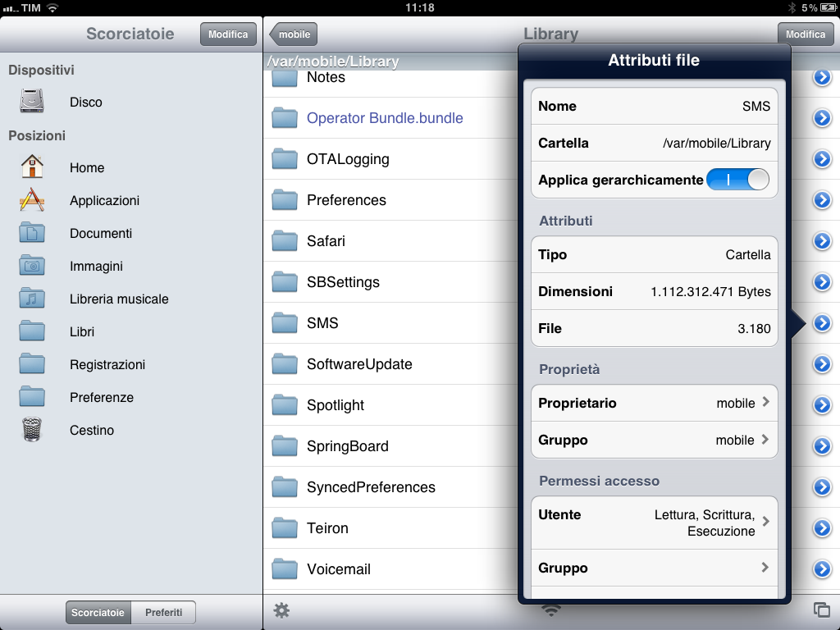This screenshot has width=840, height=630.
Task: Expand the Gruppo owner mobile row
Action: (x=654, y=440)
